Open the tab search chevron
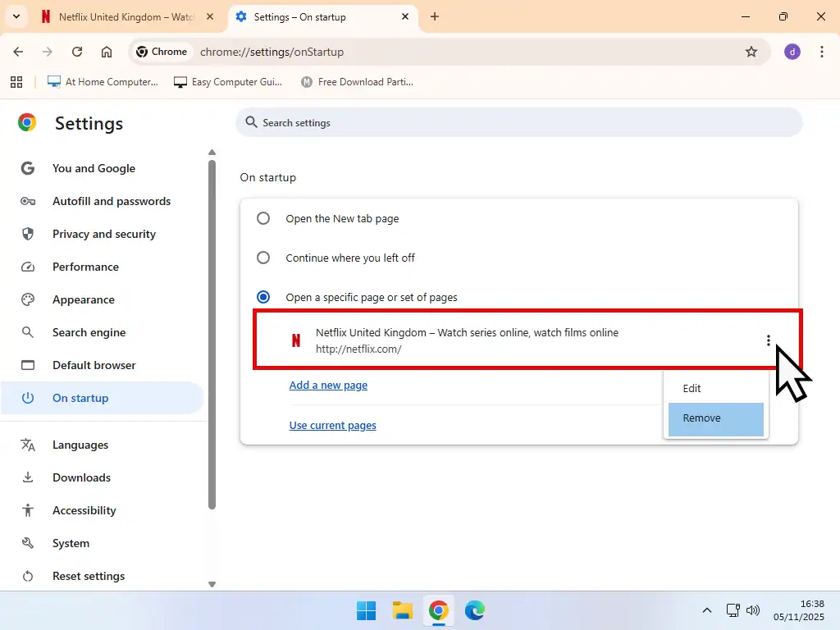 (x=16, y=16)
